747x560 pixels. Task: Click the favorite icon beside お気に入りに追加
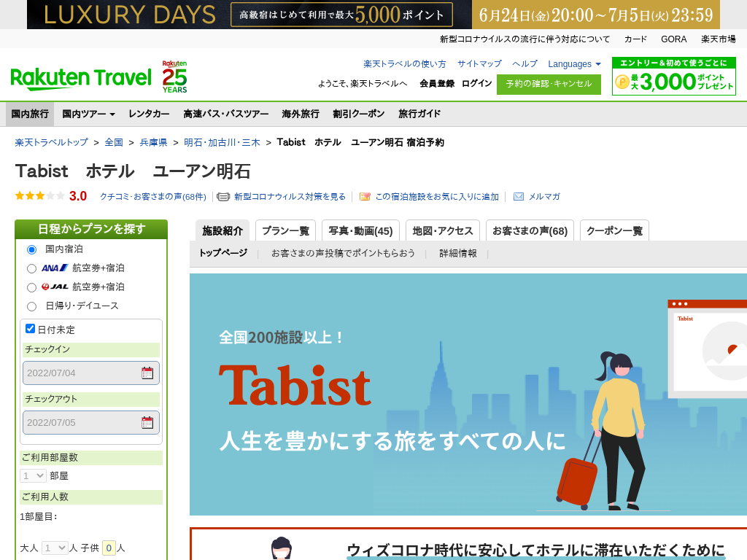coord(365,197)
